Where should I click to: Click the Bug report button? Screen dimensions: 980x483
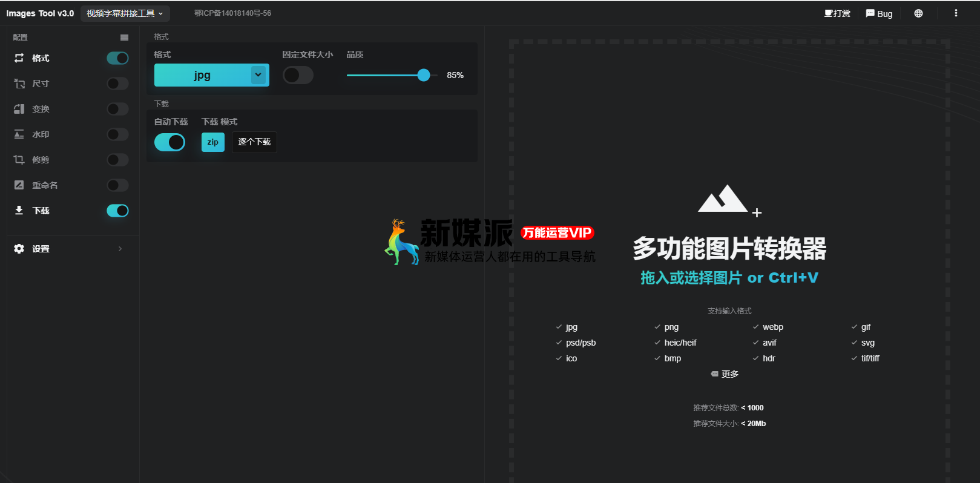click(x=879, y=13)
